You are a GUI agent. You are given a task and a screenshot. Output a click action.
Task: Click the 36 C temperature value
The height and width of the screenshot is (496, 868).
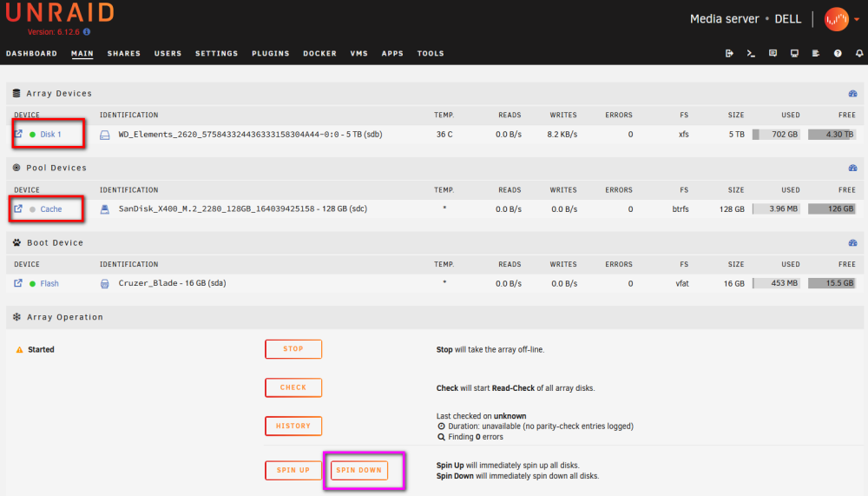(444, 135)
